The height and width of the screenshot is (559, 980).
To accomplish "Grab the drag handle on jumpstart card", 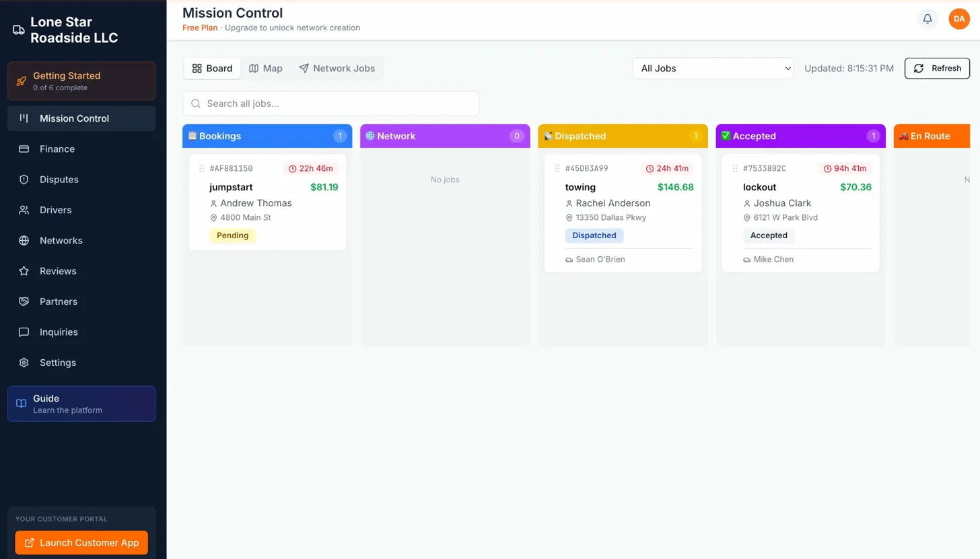I will (201, 168).
